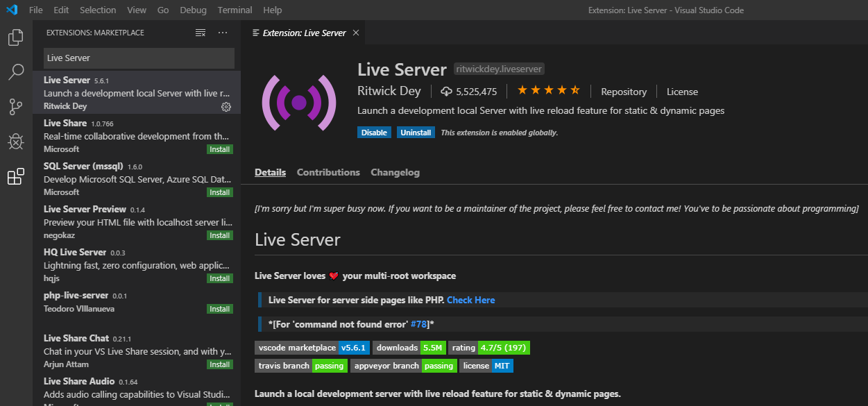This screenshot has width=868, height=406.
Task: Click the downloads 5.5M badge
Action: pos(409,348)
